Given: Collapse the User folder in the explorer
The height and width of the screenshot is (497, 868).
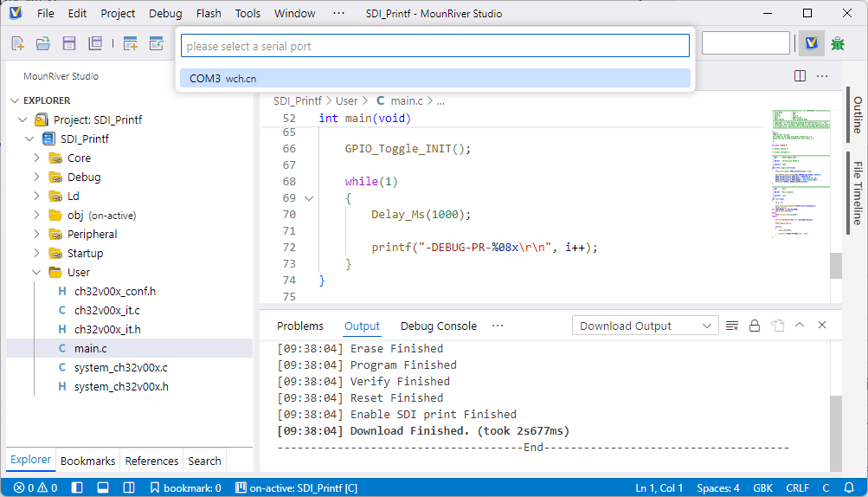Looking at the screenshot, I should point(36,272).
